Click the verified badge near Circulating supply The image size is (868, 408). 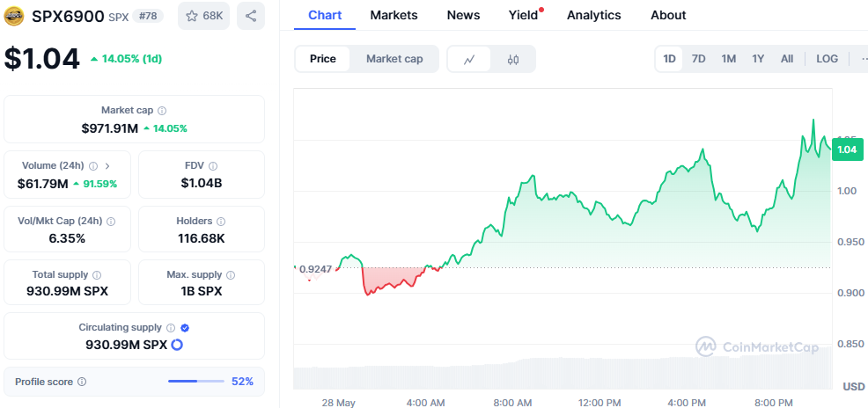(185, 328)
